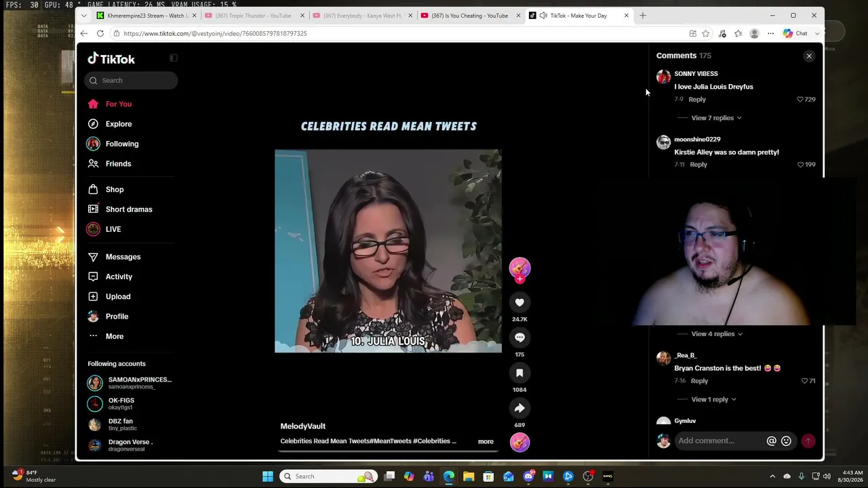Open comments via the speech bubble icon
Viewport: 868px width, 488px height.
519,338
